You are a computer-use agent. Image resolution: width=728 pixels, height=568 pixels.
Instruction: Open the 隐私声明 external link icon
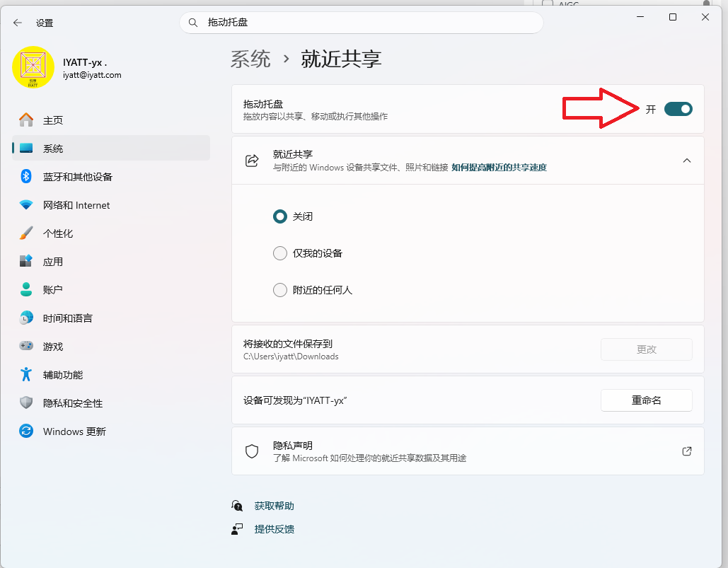(x=686, y=451)
